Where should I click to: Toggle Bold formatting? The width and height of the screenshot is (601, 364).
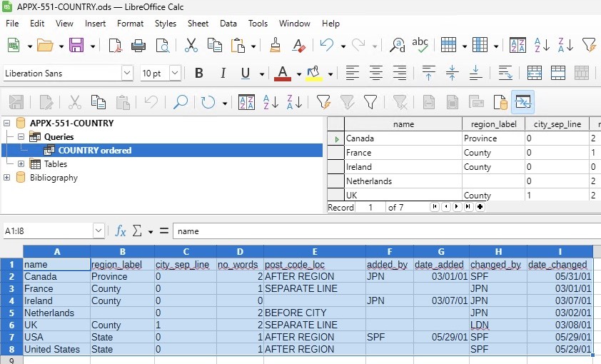click(199, 73)
